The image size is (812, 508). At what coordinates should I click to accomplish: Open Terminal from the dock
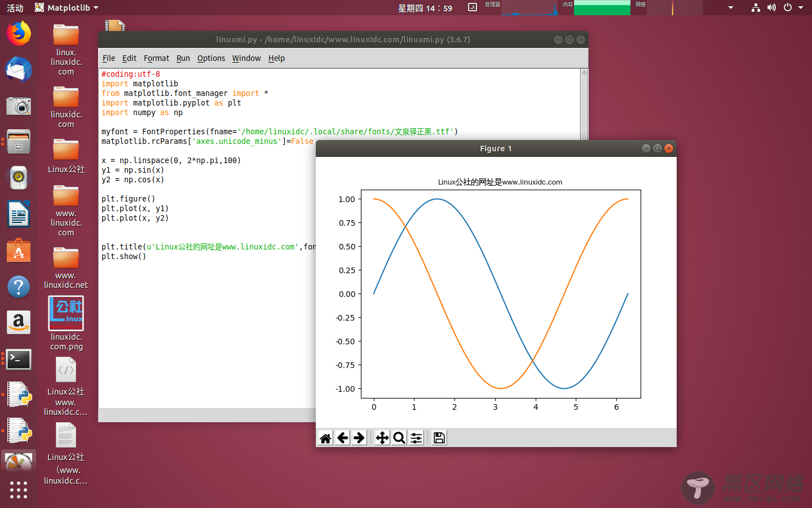(19, 359)
